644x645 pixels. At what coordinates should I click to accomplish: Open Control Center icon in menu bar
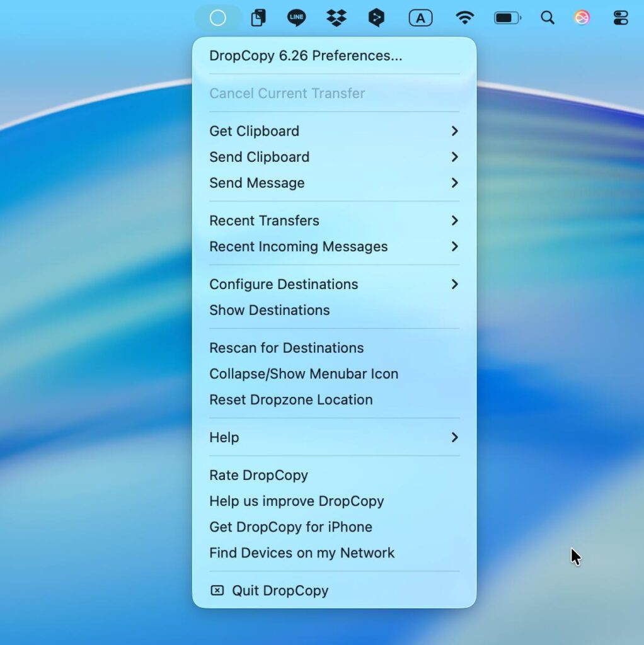point(621,18)
